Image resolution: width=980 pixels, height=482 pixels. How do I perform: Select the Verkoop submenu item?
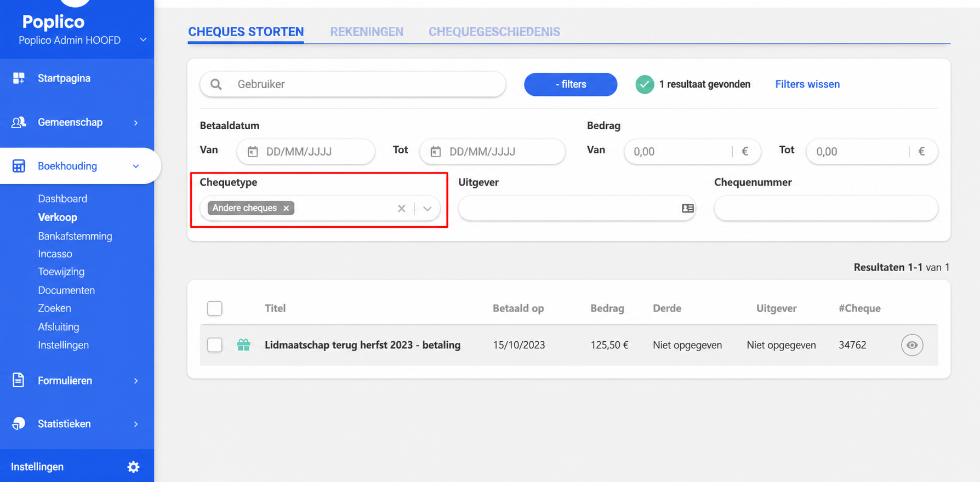pyautogui.click(x=58, y=217)
